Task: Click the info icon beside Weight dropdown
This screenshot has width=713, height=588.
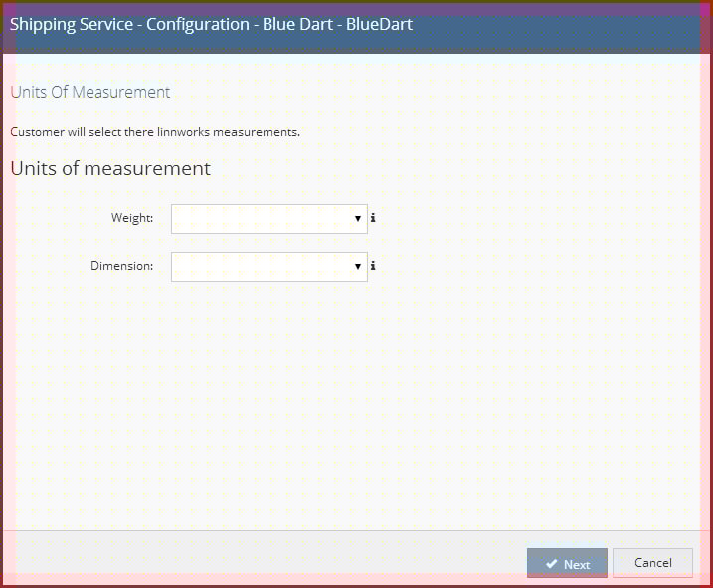Action: click(373, 218)
